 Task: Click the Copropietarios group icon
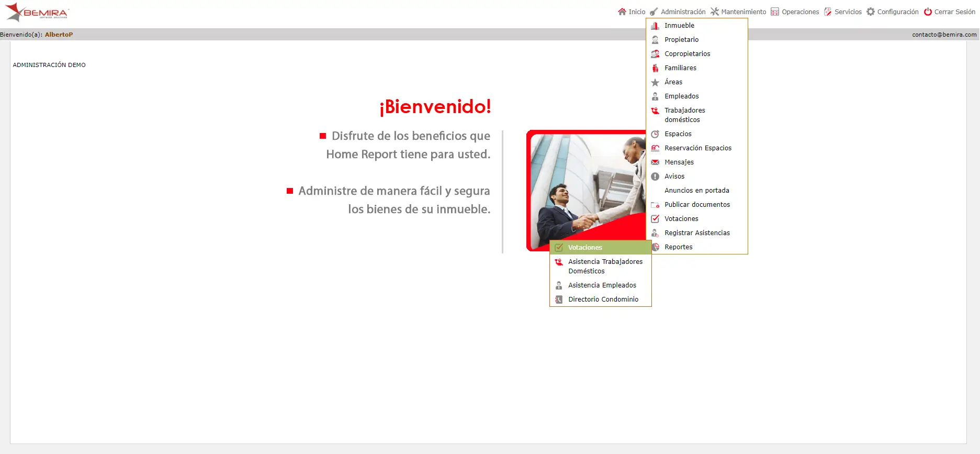tap(655, 54)
